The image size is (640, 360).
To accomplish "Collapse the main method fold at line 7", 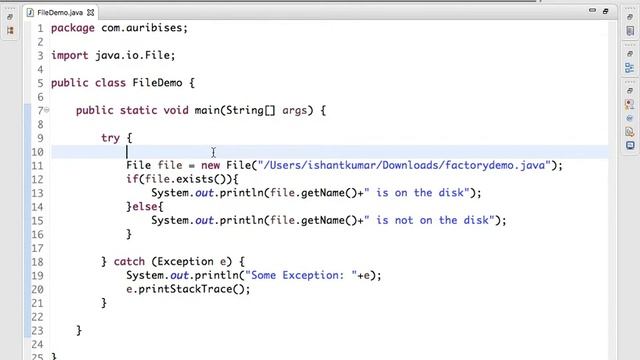I will click(x=47, y=109).
